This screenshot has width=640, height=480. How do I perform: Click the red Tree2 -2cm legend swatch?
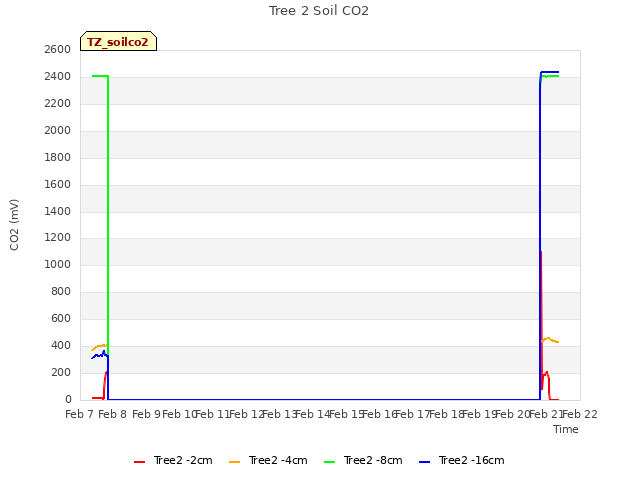(140, 462)
